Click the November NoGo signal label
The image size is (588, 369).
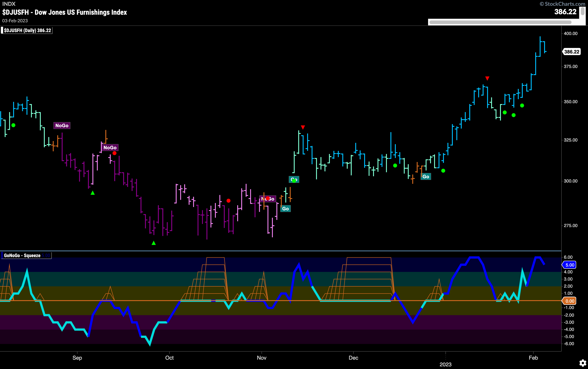coord(268,199)
